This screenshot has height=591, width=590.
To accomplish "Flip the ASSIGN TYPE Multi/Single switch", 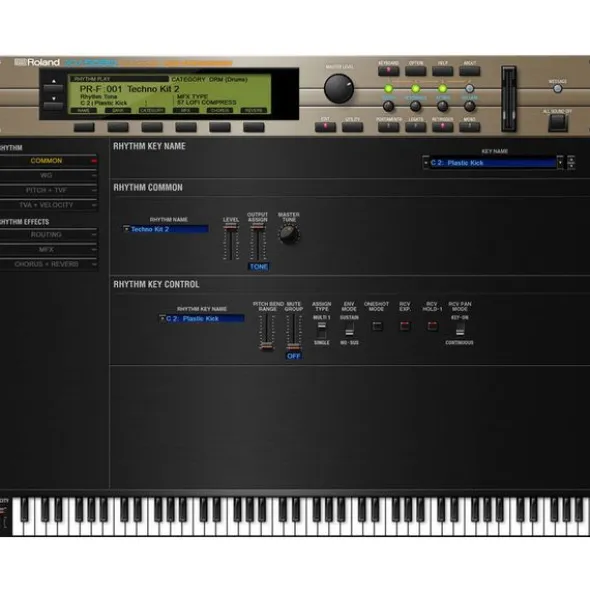I will tap(322, 330).
